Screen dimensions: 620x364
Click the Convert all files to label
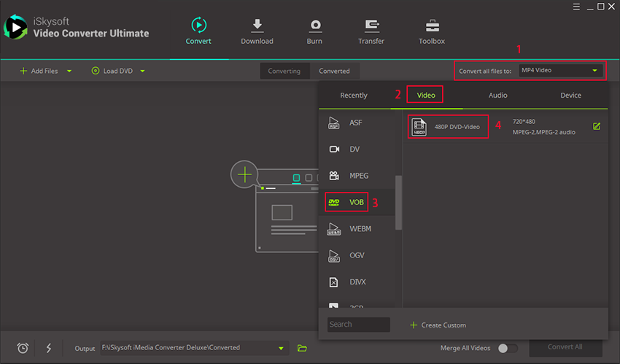(x=485, y=71)
